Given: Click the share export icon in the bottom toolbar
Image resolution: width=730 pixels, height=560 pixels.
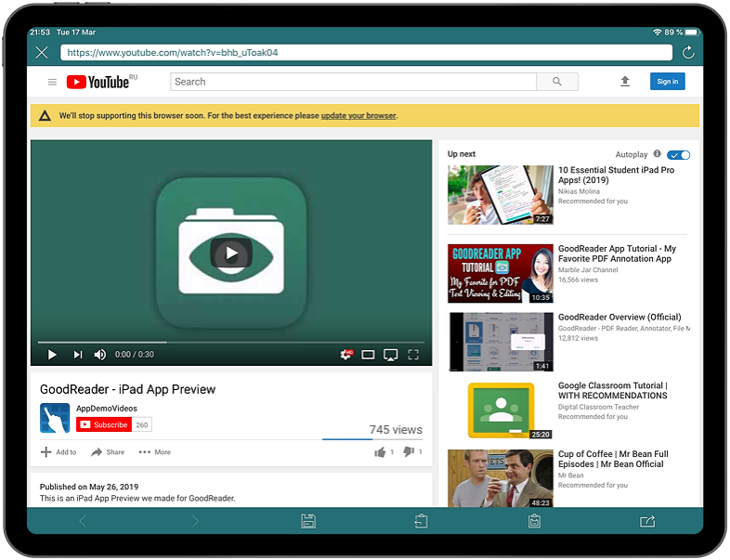Looking at the screenshot, I should (647, 521).
